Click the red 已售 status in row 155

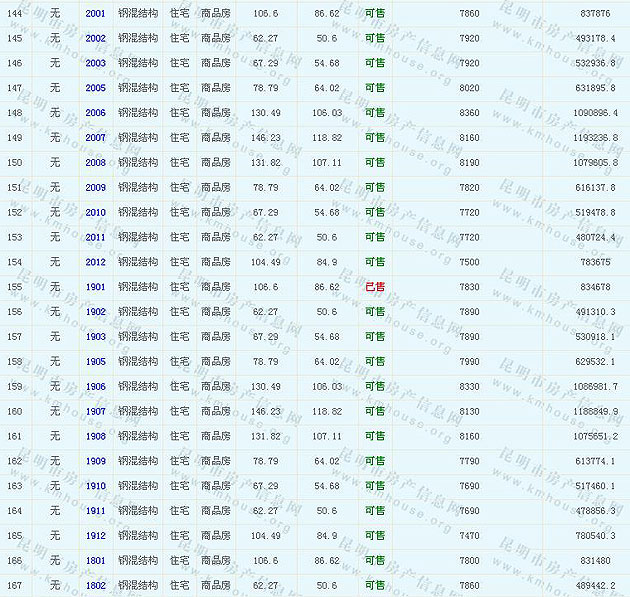click(x=375, y=287)
